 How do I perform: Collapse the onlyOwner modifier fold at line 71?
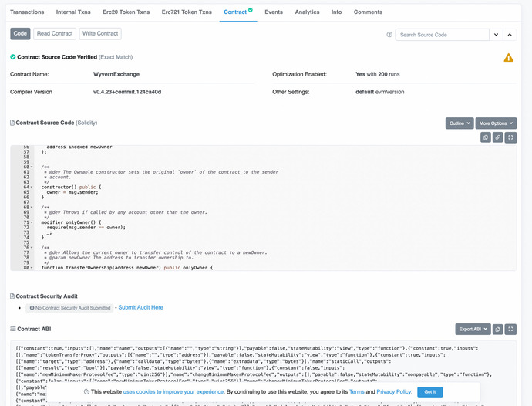tap(31, 222)
